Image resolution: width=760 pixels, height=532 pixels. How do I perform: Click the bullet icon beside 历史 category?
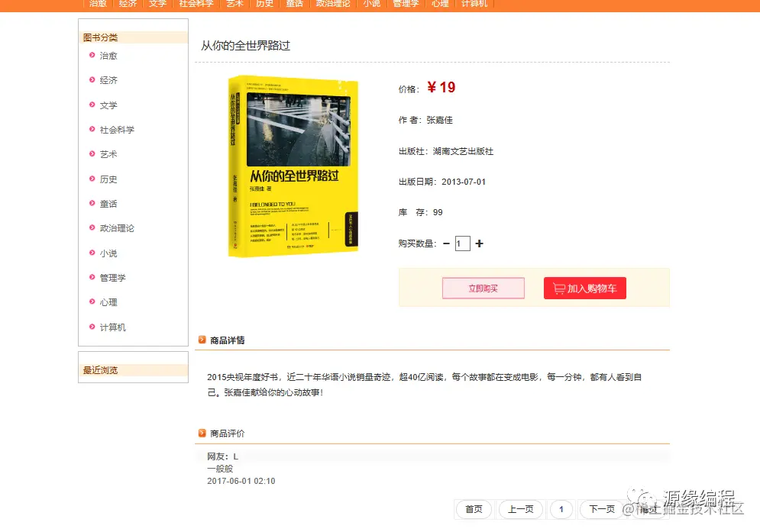click(x=92, y=179)
